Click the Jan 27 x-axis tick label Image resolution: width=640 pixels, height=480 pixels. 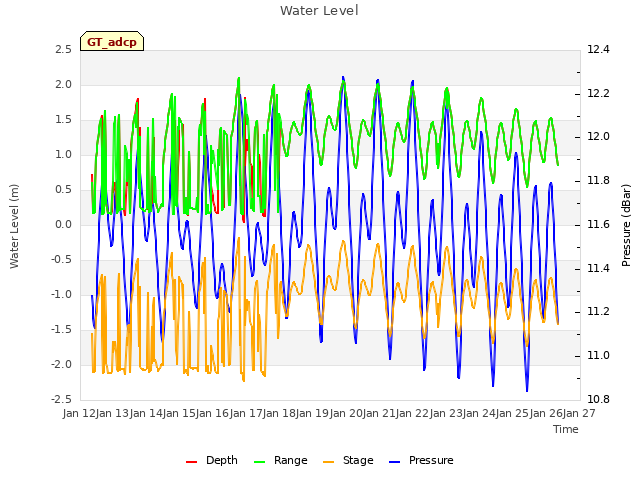tap(579, 413)
